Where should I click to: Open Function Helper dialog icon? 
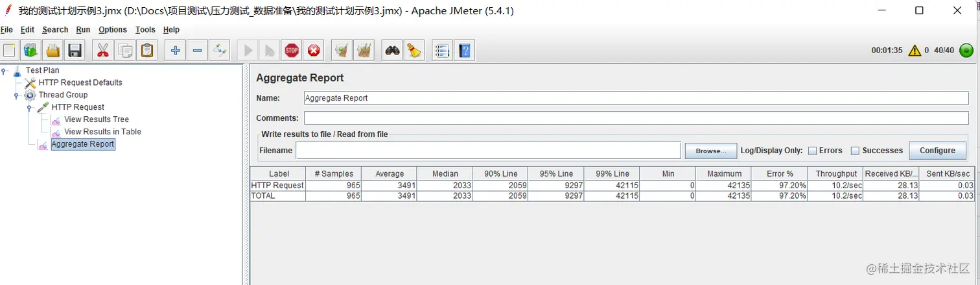[x=442, y=50]
